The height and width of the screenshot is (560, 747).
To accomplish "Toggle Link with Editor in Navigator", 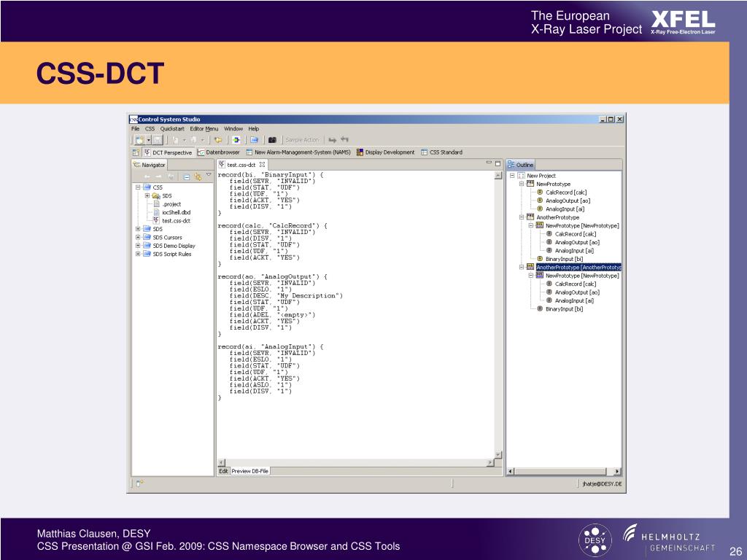I will [x=198, y=176].
